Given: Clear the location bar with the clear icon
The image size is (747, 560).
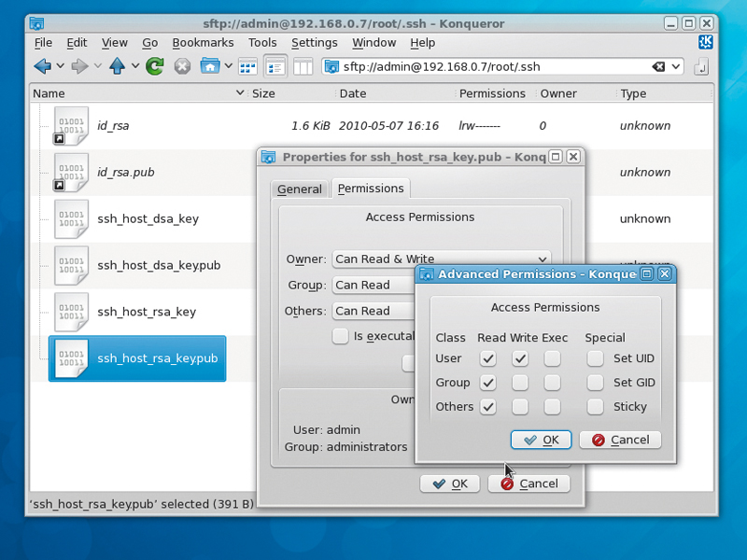Looking at the screenshot, I should (x=657, y=66).
